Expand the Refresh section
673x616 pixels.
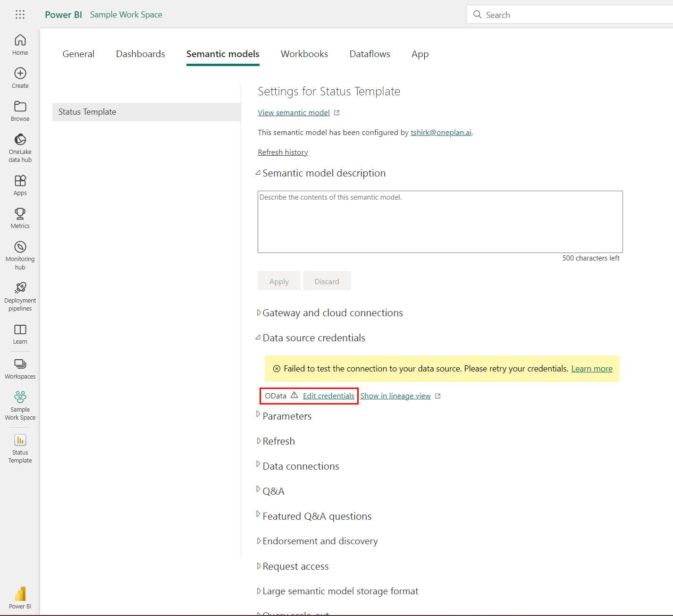coord(259,441)
